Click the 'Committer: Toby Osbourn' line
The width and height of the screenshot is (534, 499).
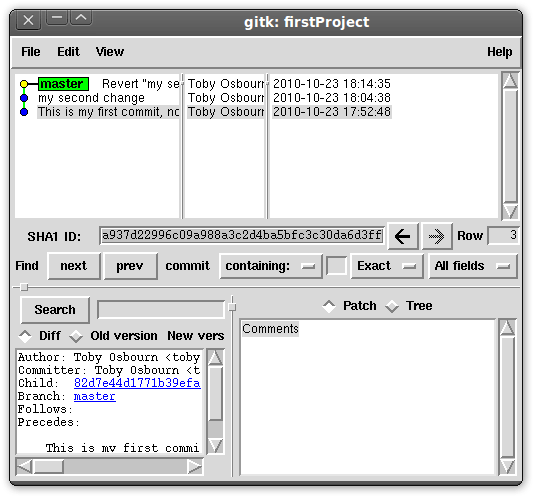(x=109, y=370)
